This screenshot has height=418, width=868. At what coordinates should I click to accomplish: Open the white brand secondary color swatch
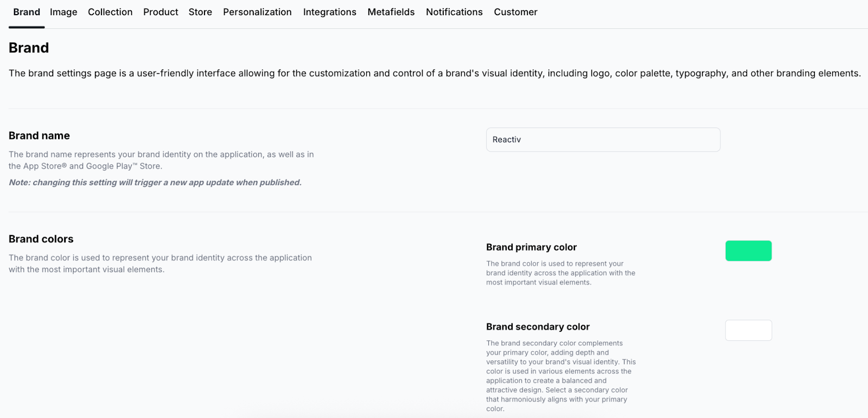(x=748, y=330)
